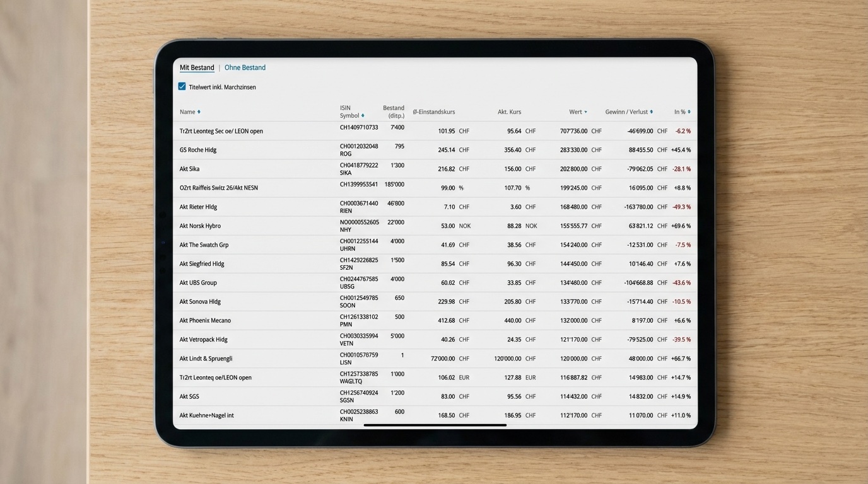Click the Ø-Einstandskurs column header

(x=433, y=112)
